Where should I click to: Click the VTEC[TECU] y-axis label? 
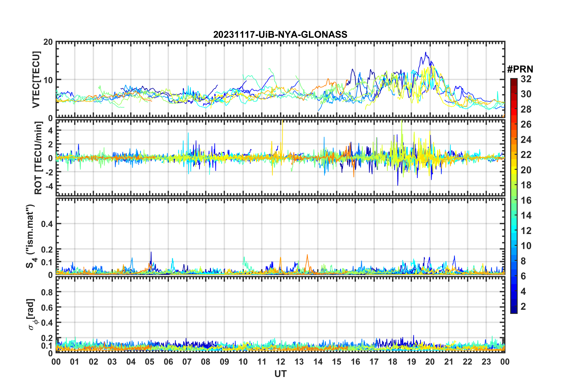(36, 80)
